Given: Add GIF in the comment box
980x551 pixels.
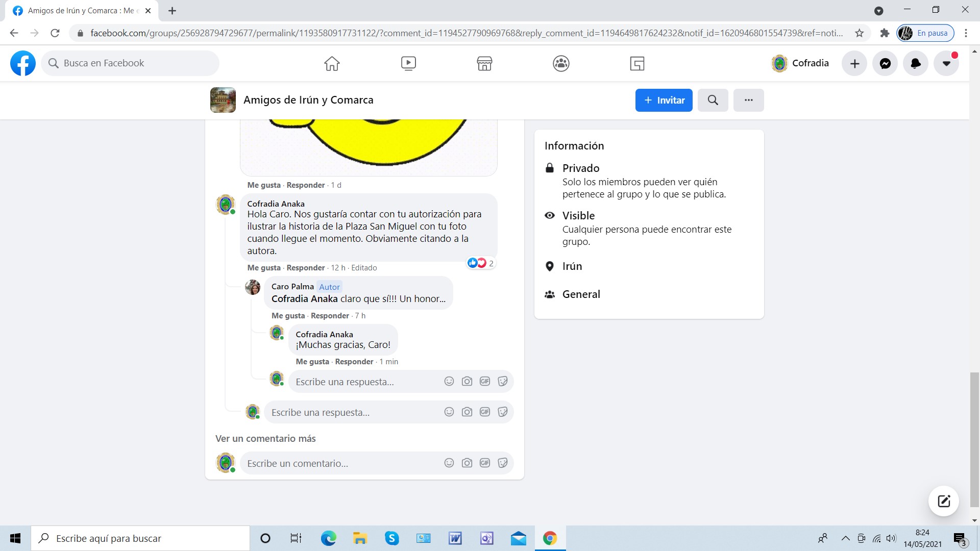Looking at the screenshot, I should coord(485,463).
